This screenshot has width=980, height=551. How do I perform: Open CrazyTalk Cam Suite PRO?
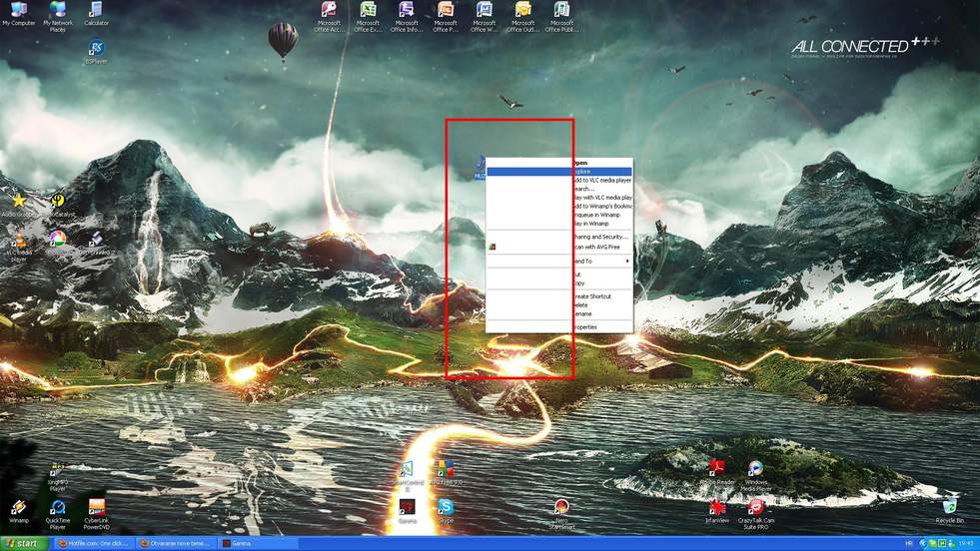pyautogui.click(x=755, y=515)
